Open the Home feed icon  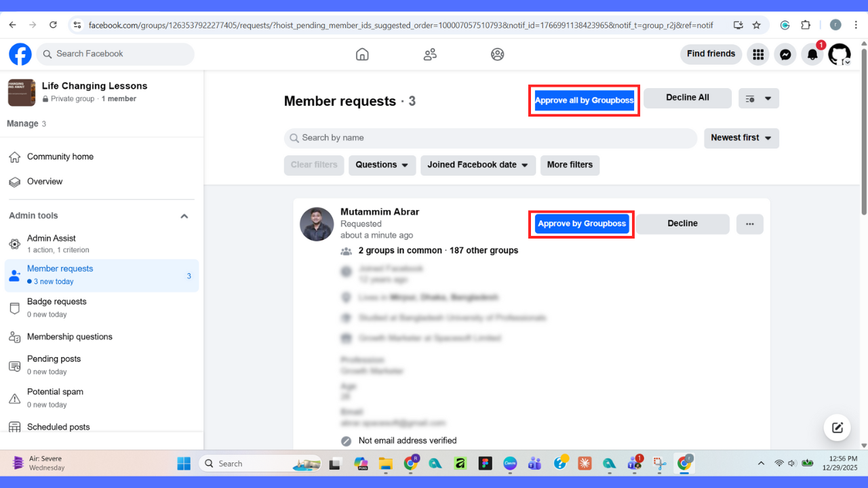point(362,54)
